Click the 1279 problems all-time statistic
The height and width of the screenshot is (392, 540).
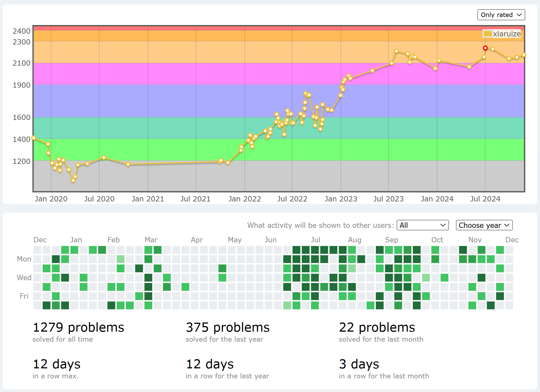(x=78, y=327)
